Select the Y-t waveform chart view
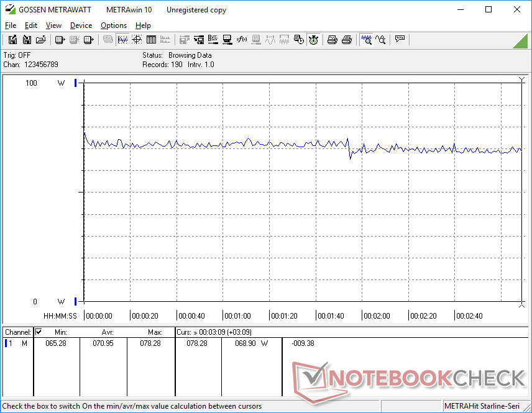This screenshot has height=413, width=532. pos(122,40)
